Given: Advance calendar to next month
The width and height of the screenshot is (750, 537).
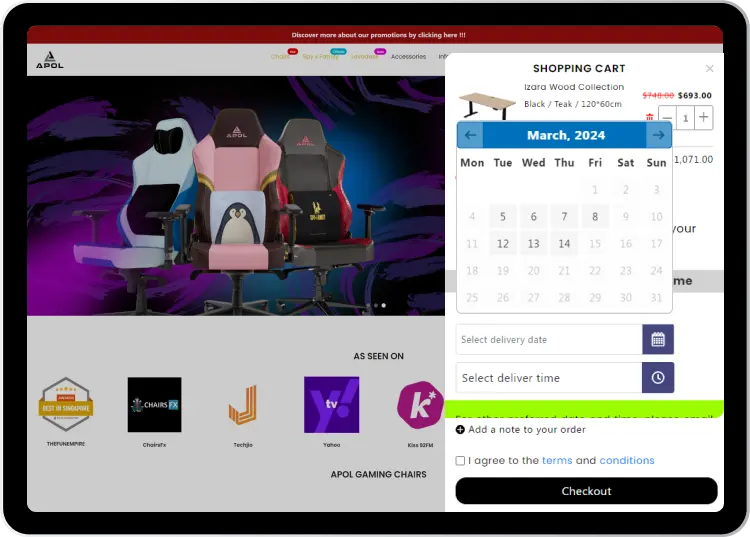Looking at the screenshot, I should [x=658, y=135].
